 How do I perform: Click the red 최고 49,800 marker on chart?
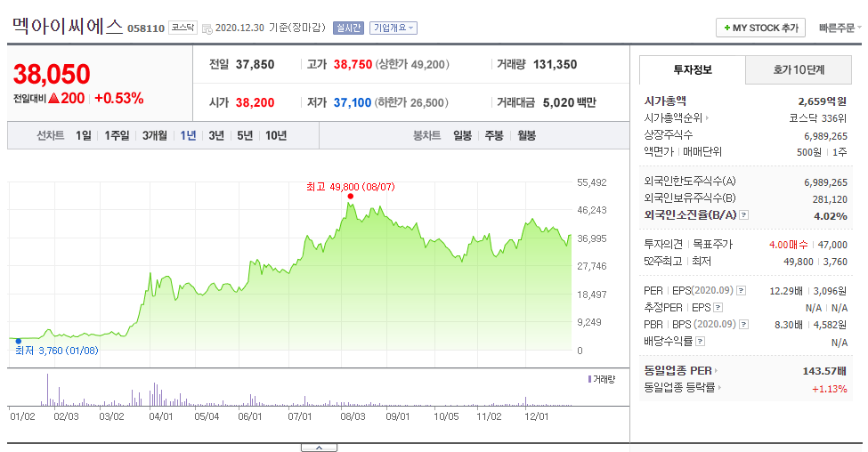tap(351, 197)
